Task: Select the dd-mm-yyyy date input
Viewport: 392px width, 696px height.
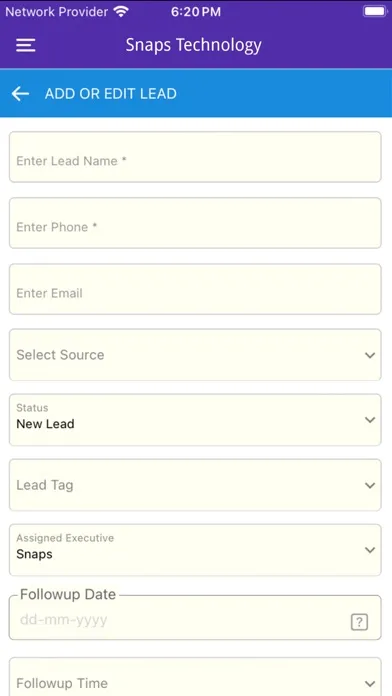Action: [63, 620]
